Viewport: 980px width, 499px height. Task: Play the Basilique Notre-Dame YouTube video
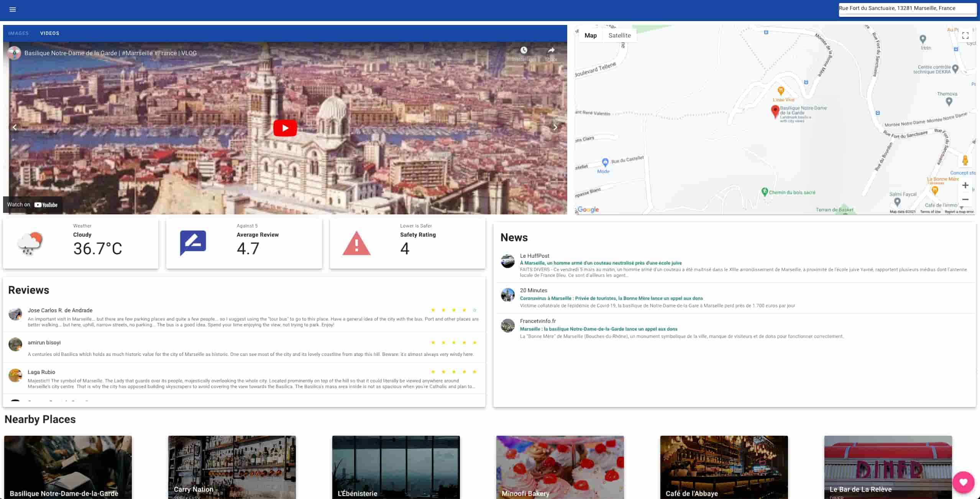pos(285,128)
